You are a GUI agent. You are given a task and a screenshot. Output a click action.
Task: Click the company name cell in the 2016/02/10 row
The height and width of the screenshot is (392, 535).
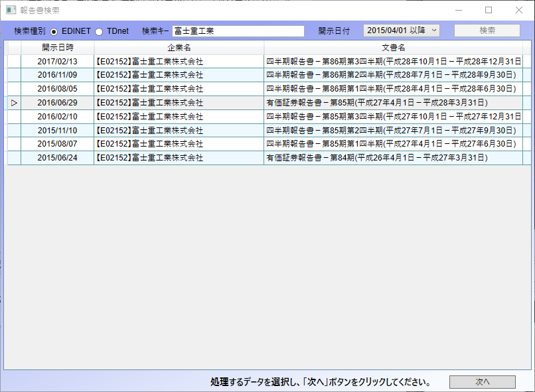pyautogui.click(x=179, y=117)
